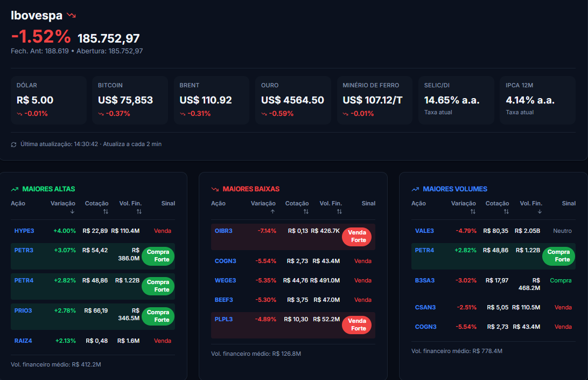Image resolution: width=588 pixels, height=380 pixels.
Task: Open PRIO3 ticker link
Action: [23, 310]
